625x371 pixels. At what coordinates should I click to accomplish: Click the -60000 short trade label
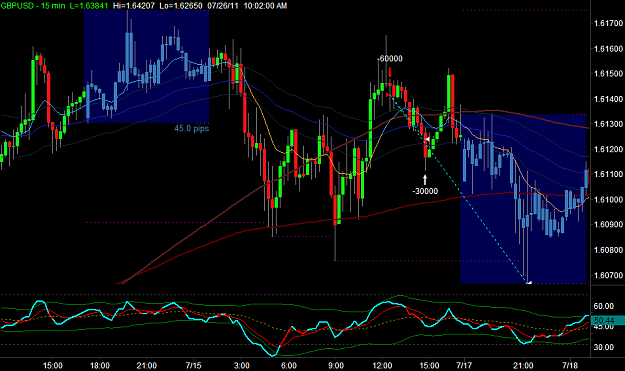(390, 59)
